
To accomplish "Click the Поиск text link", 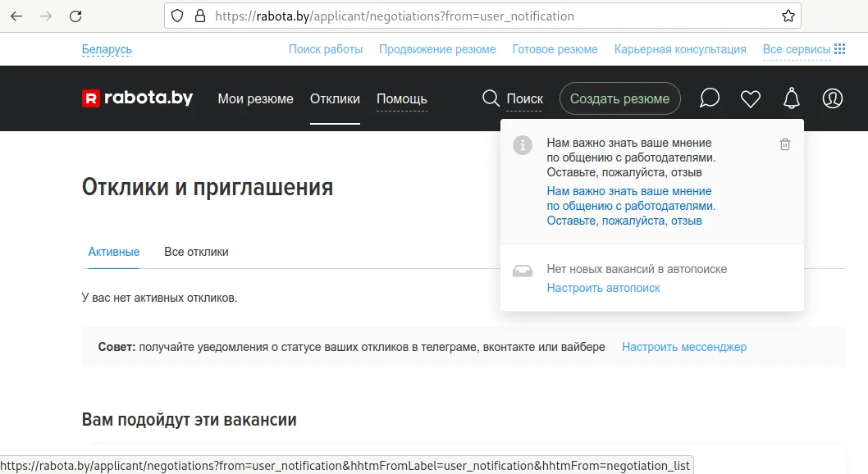I will [524, 98].
